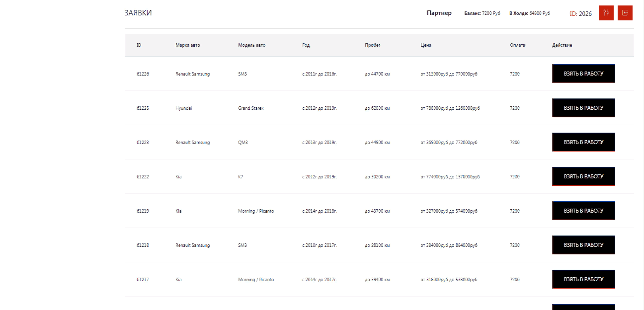Click 'Взять в работу' for request 61219
The height and width of the screenshot is (310, 644).
point(583,211)
